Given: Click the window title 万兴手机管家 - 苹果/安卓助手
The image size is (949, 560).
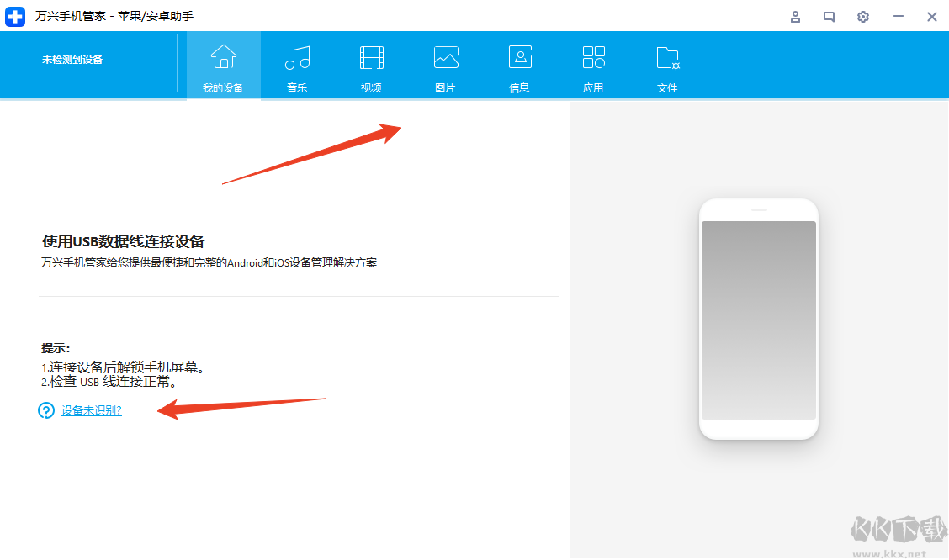Looking at the screenshot, I should (114, 16).
